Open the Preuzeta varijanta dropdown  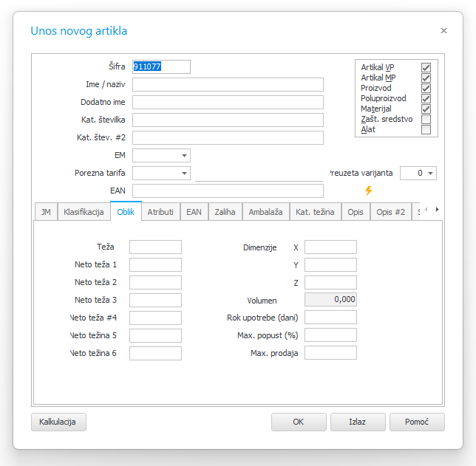point(430,173)
